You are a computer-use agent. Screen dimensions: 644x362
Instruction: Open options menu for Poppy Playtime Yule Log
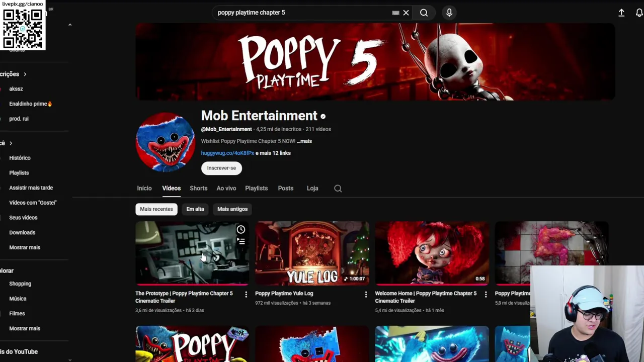coord(366,295)
